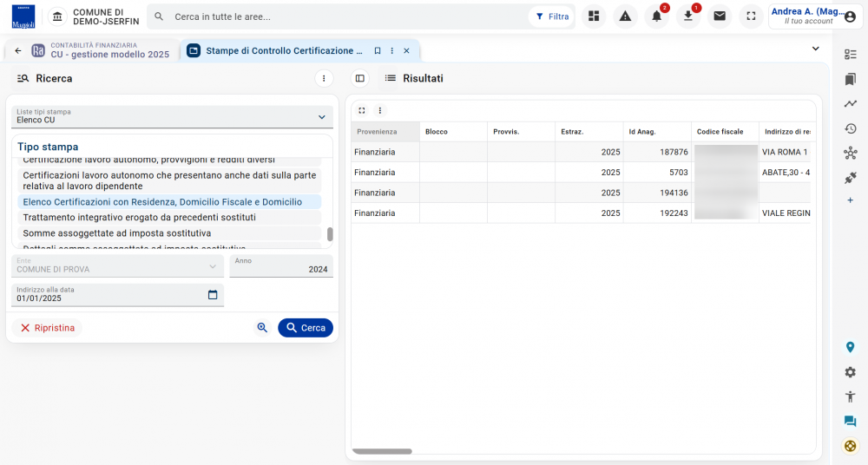Sort by Blocco column header
Viewport: 868px width, 465px height.
click(453, 132)
